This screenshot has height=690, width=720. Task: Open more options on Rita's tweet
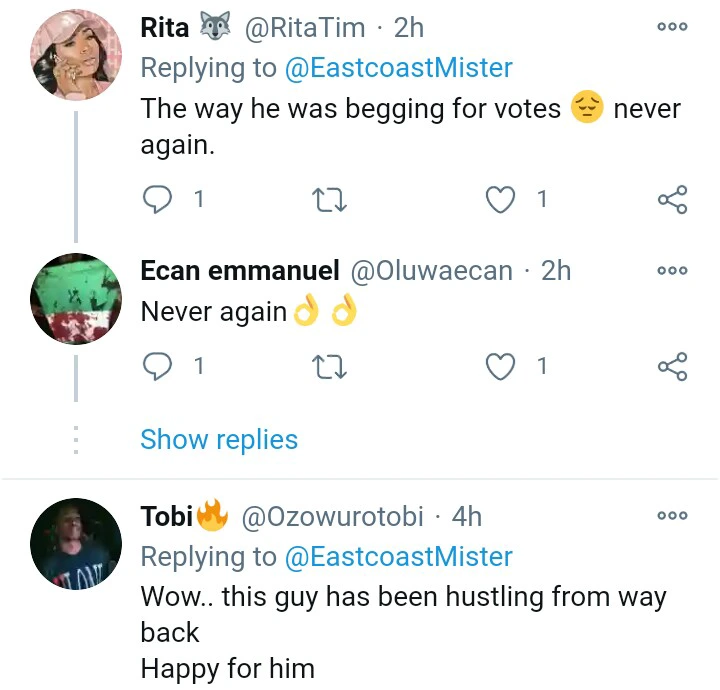click(x=672, y=27)
